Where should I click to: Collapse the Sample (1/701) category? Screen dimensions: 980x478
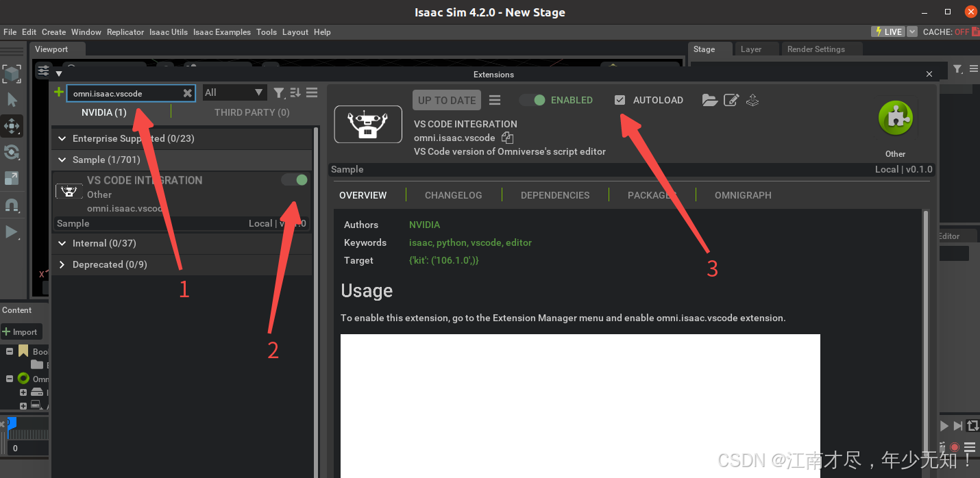(62, 160)
